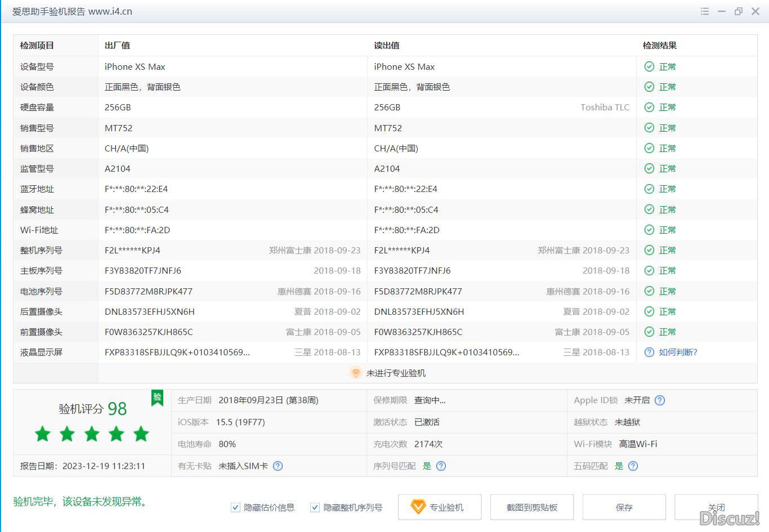Click the 报告日期 2023-12-19 11:23:11 text

[83, 466]
